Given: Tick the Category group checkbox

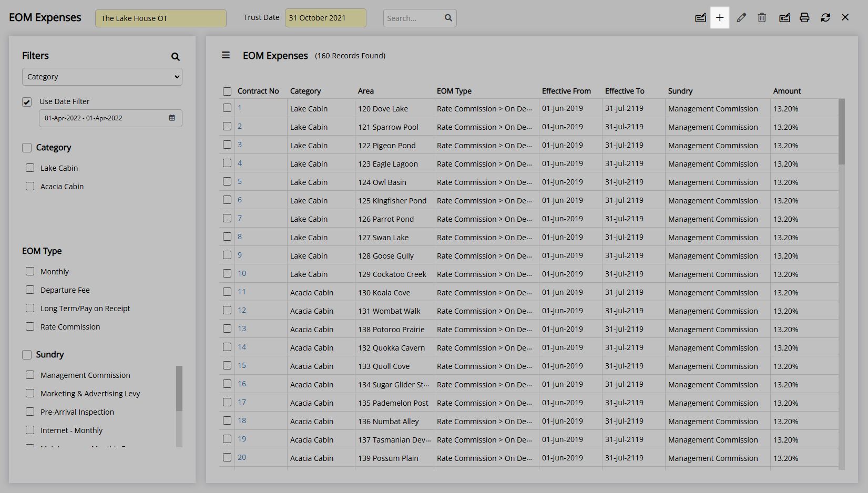Looking at the screenshot, I should [27, 148].
